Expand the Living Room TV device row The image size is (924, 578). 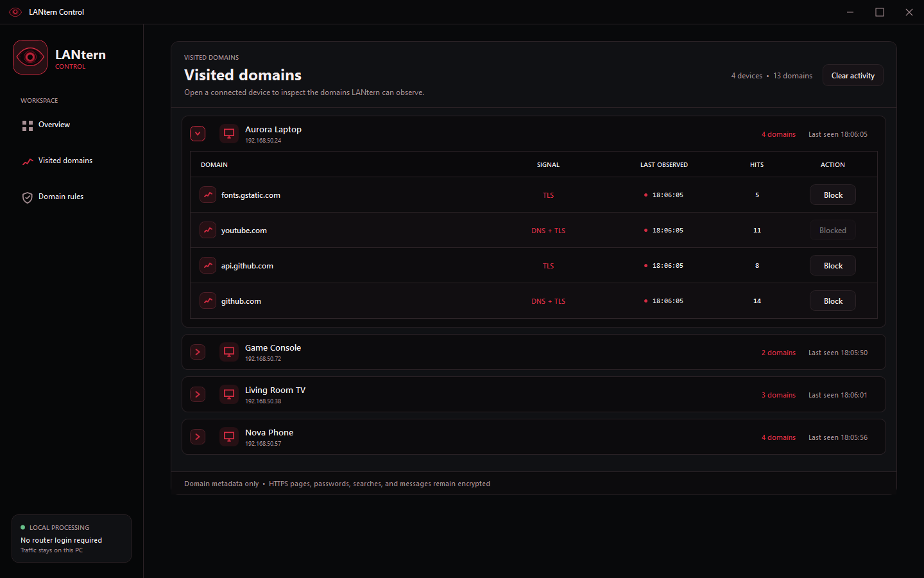(198, 394)
